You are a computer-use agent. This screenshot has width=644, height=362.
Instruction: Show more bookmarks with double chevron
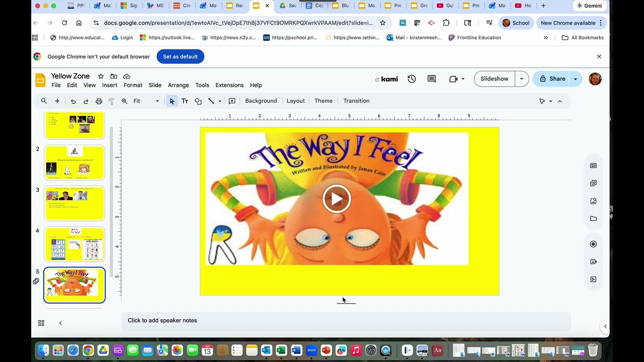click(x=546, y=38)
